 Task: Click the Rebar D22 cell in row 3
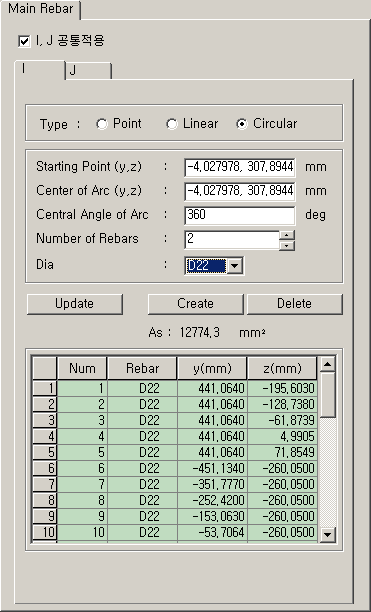coord(143,420)
